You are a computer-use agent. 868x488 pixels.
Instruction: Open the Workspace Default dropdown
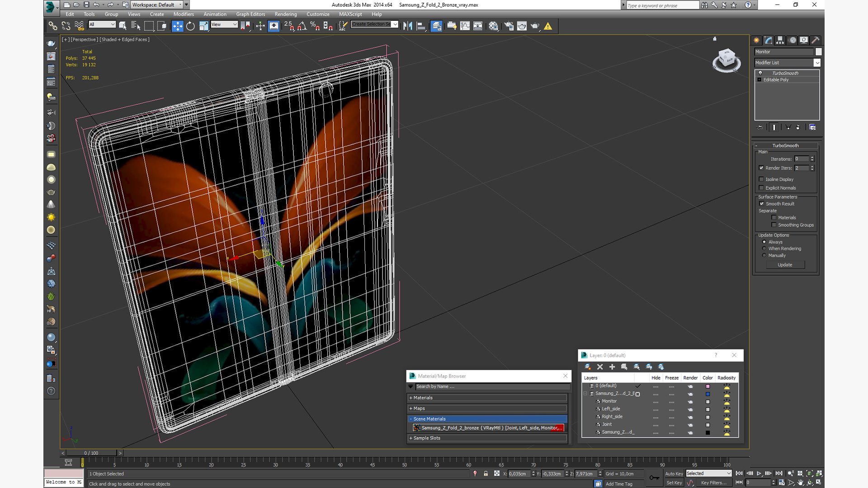[x=157, y=5]
